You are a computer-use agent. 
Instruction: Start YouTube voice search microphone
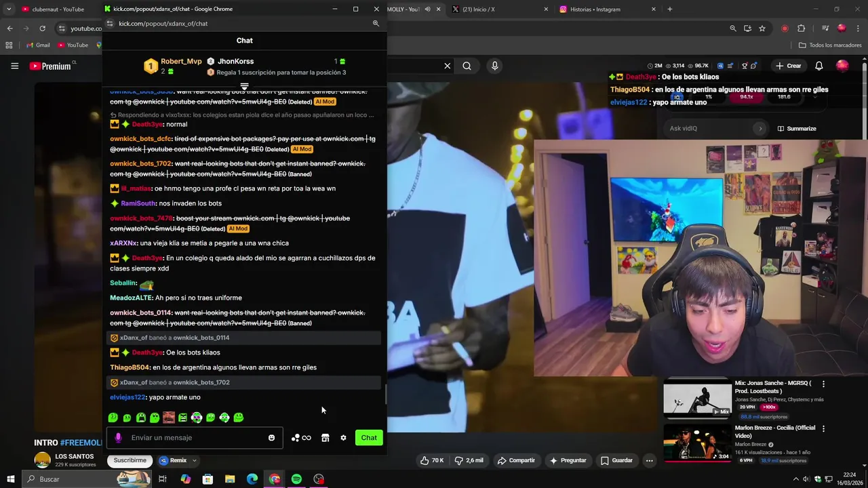point(495,66)
